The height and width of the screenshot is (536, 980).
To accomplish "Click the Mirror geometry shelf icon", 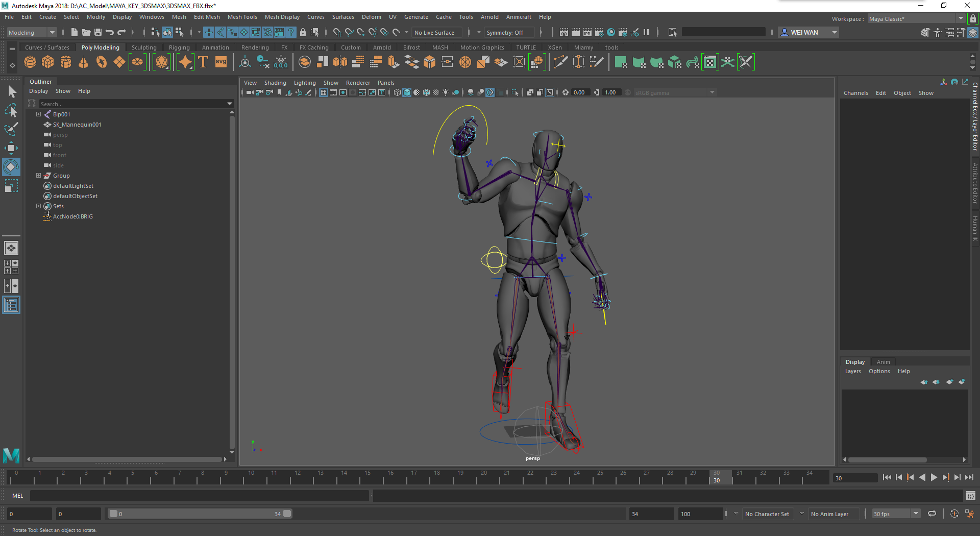I will (340, 62).
